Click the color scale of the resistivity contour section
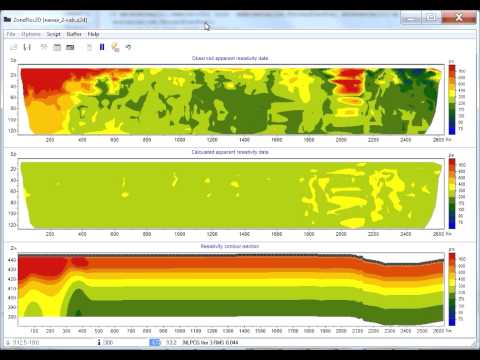This screenshot has width=480, height=360. 452,289
